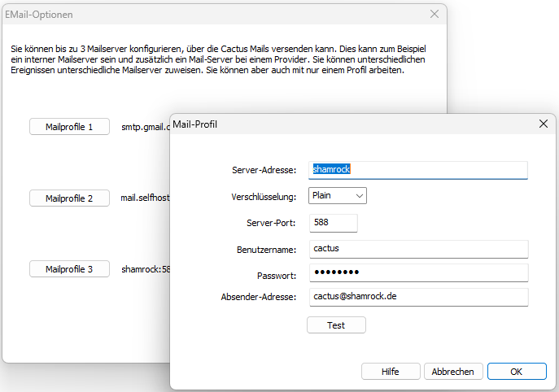This screenshot has height=392, width=559.
Task: Close the Mail-Profil dialog
Action: (x=544, y=124)
